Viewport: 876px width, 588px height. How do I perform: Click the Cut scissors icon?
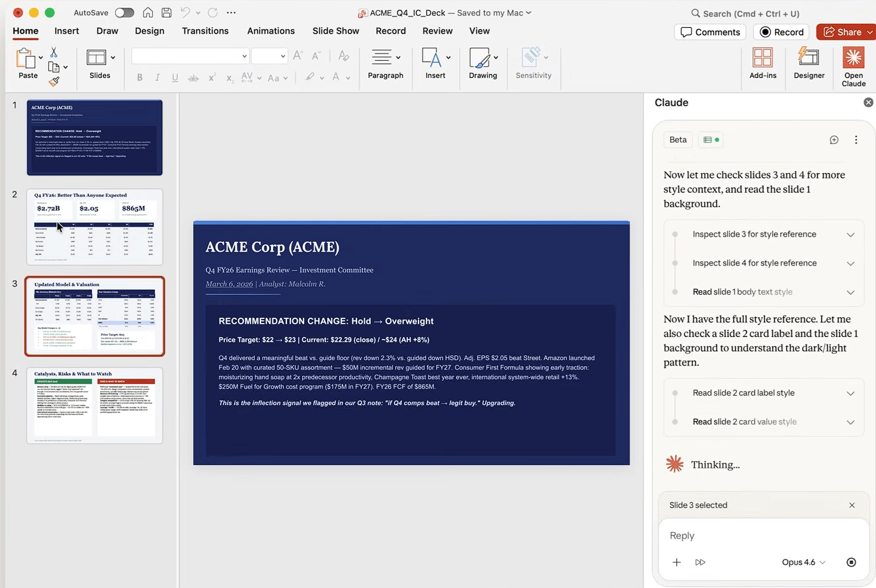pyautogui.click(x=54, y=52)
